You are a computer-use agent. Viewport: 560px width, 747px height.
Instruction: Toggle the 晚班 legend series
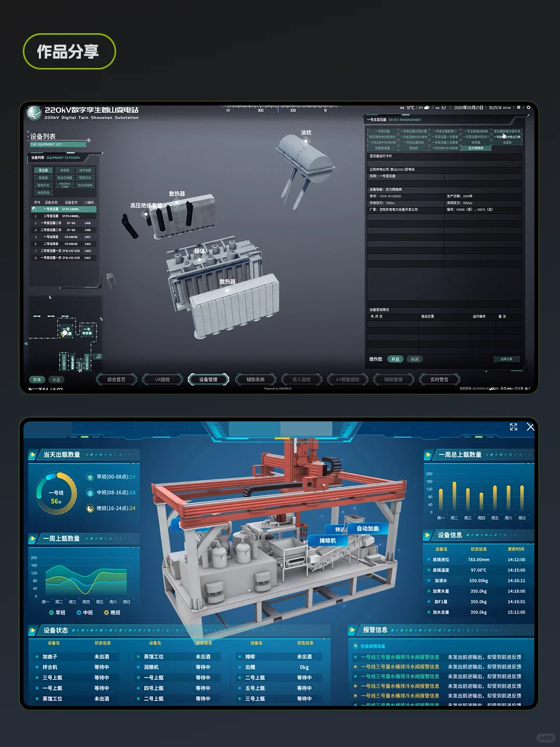tap(112, 613)
